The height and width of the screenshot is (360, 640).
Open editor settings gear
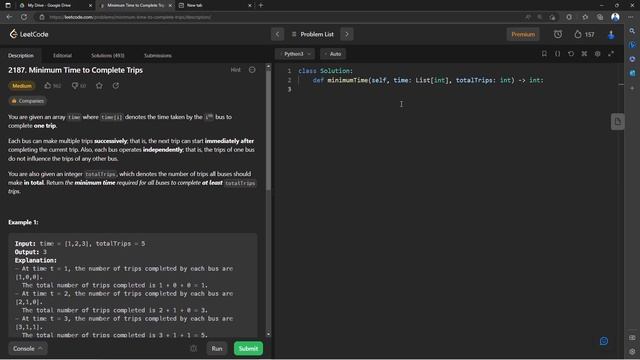(x=598, y=53)
